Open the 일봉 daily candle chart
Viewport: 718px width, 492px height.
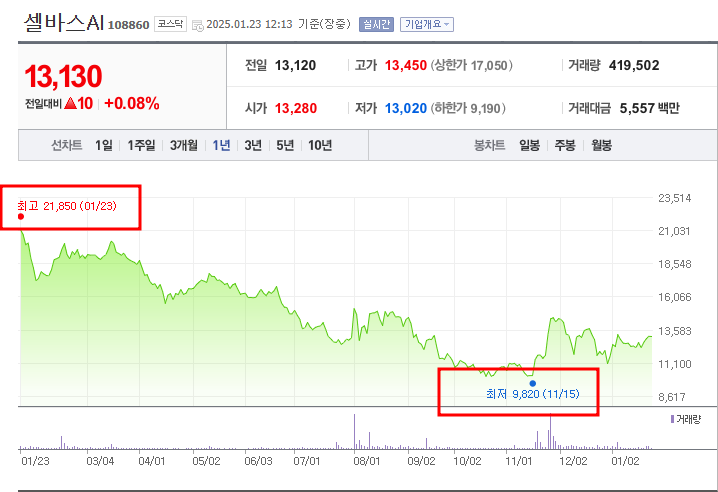(530, 146)
